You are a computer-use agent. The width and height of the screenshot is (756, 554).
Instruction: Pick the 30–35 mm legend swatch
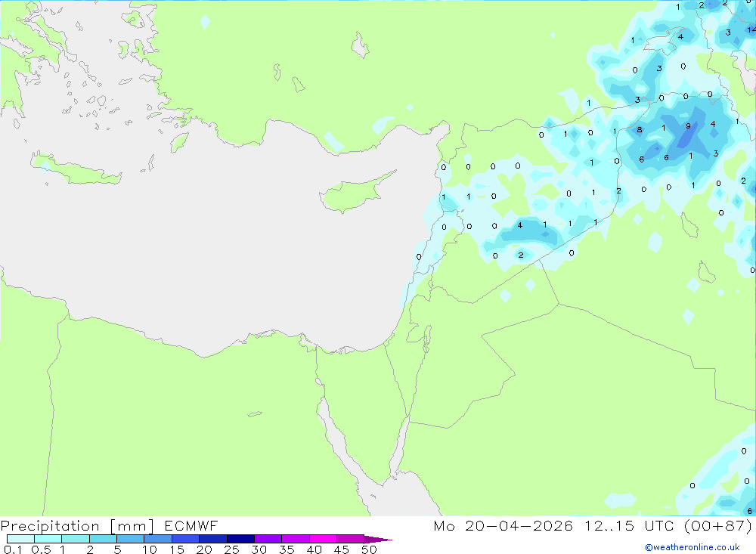click(x=268, y=539)
